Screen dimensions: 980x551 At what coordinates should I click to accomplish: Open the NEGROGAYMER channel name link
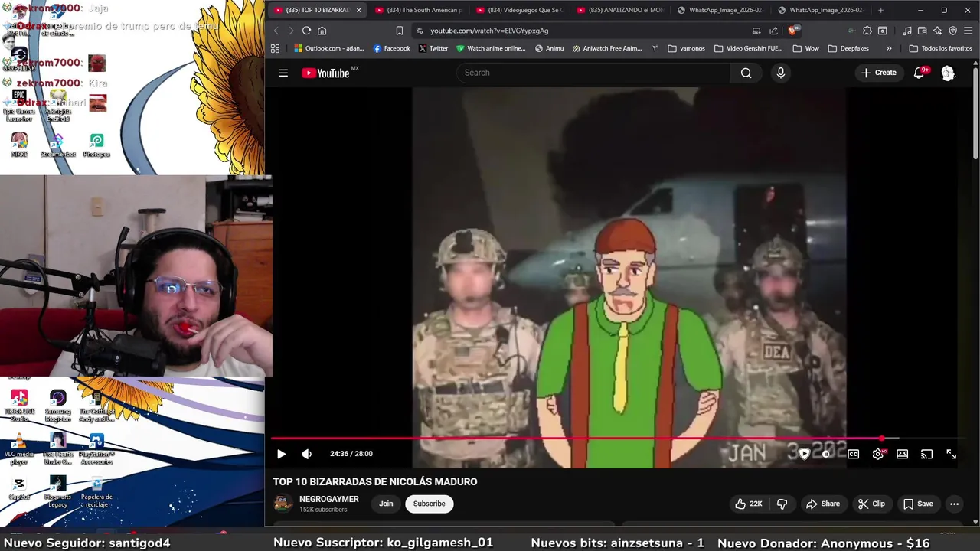click(329, 499)
